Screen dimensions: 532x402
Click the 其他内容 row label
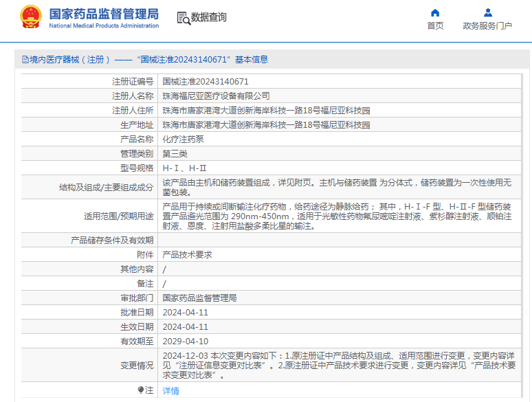click(x=137, y=269)
